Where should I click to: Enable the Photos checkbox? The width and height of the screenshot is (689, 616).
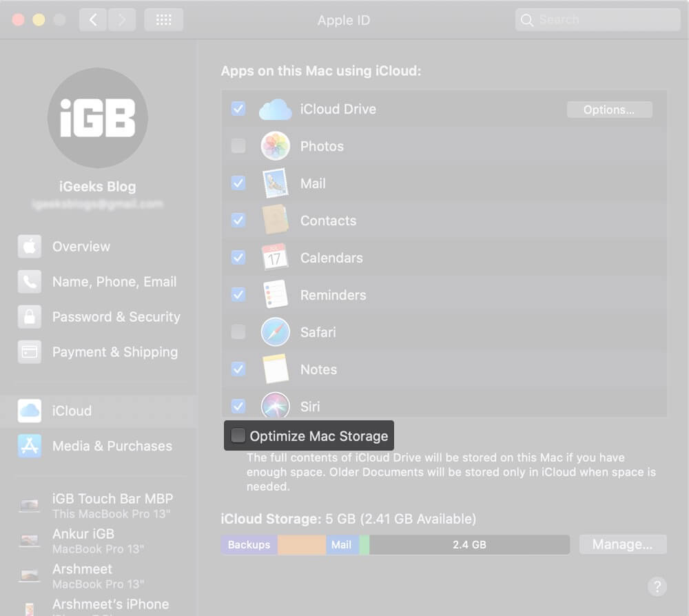[x=238, y=145]
